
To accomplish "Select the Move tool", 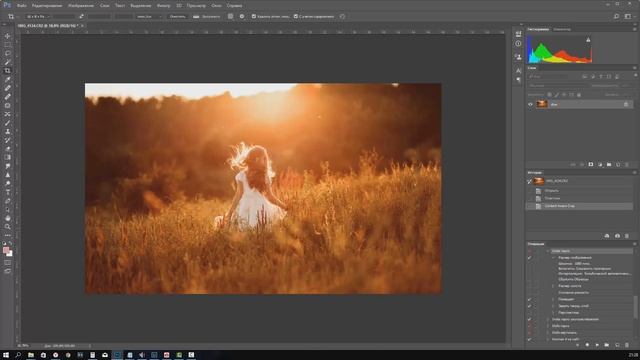I will [x=7, y=36].
